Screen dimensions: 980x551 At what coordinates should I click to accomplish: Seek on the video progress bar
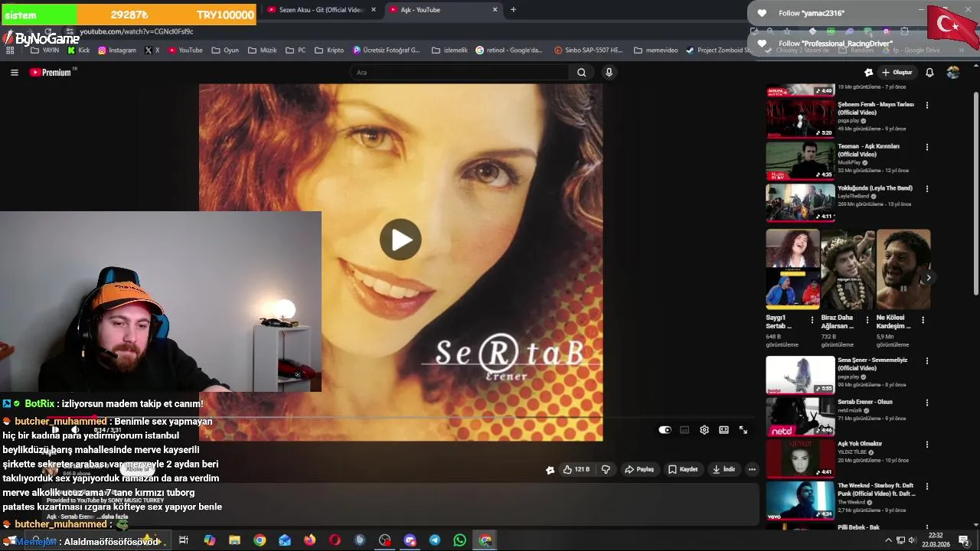tap(400, 418)
